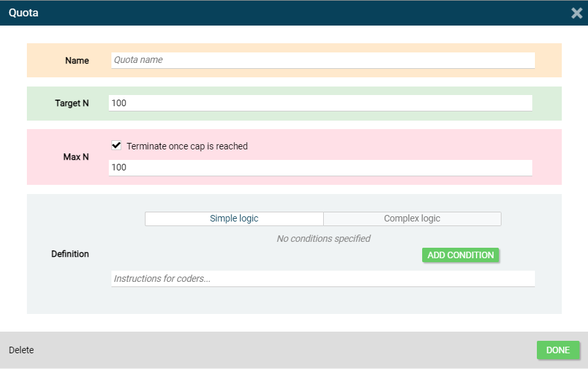Click empty space in the dark header bar
This screenshot has height=369, width=588.
[295, 13]
